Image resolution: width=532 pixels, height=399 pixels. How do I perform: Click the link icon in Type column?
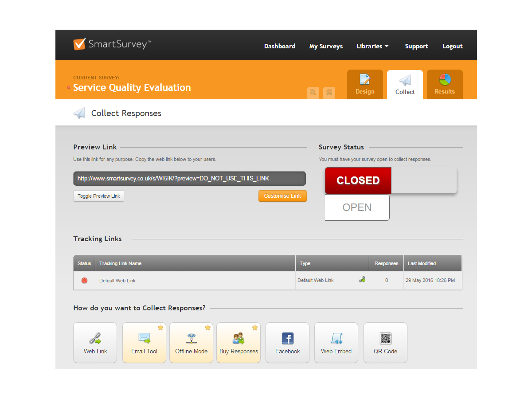(362, 280)
